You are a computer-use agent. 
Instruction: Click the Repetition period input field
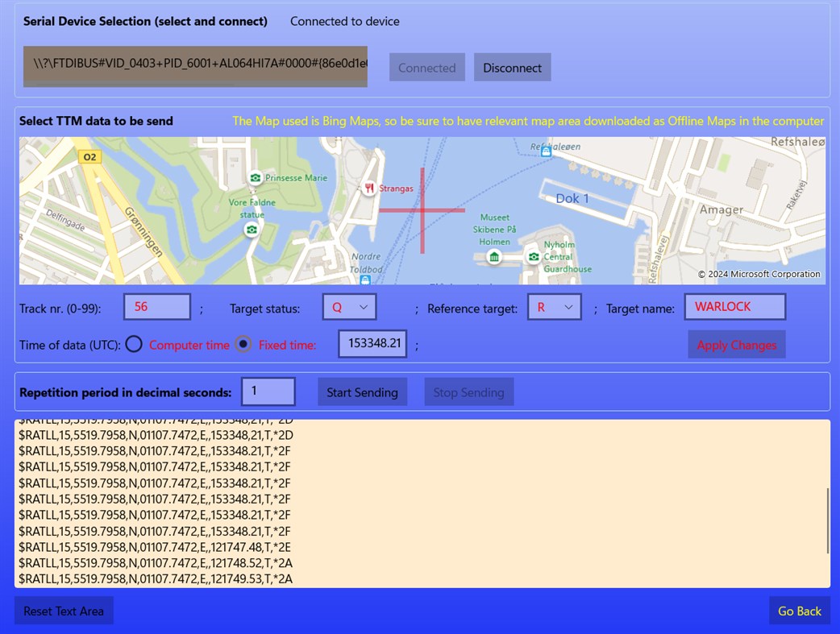[x=268, y=392]
